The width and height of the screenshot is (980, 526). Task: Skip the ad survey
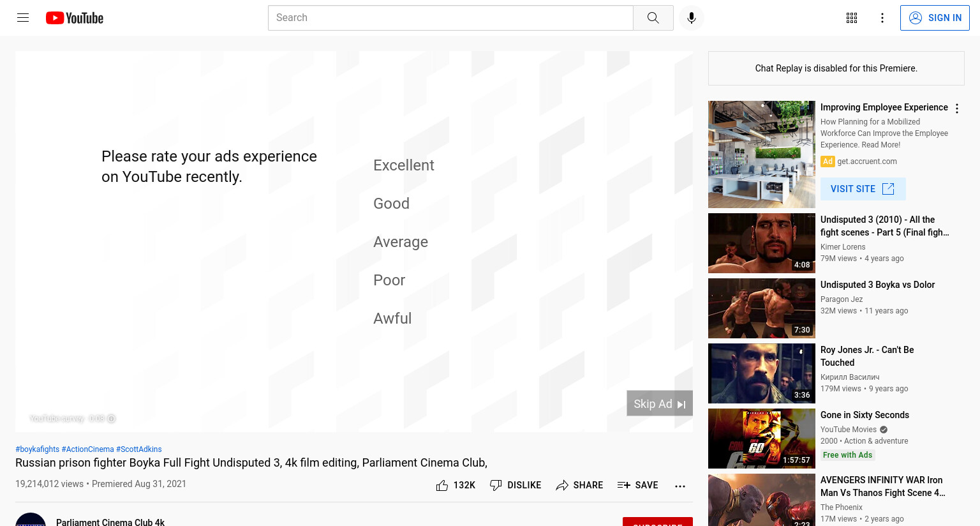pyautogui.click(x=660, y=403)
